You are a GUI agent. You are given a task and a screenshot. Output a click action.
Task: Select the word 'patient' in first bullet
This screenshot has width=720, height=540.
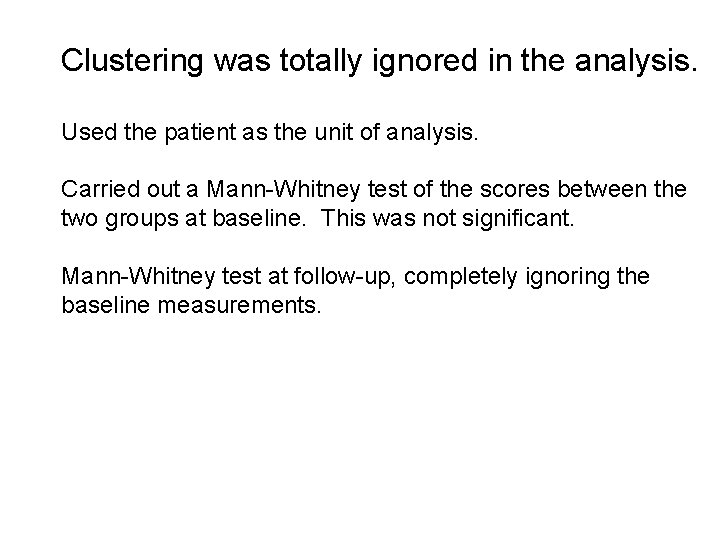pos(200,132)
